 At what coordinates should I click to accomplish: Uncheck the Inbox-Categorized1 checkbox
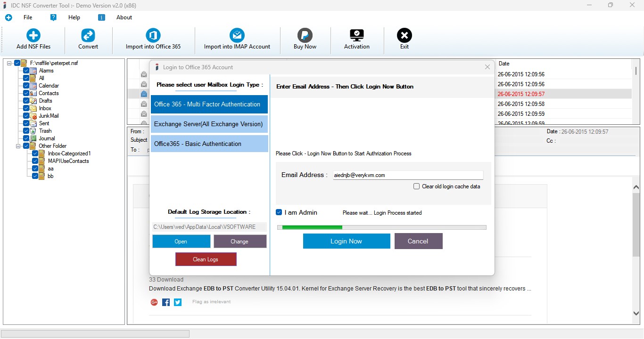[35, 153]
